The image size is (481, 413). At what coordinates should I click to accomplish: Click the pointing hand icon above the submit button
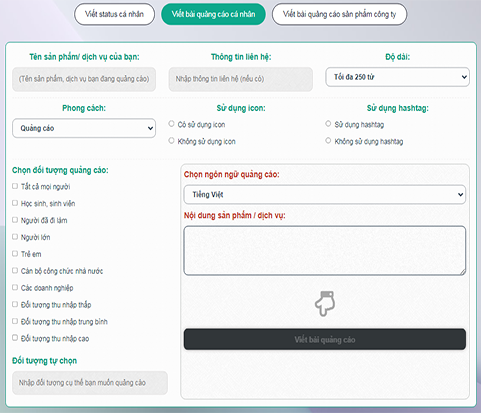[x=325, y=303]
